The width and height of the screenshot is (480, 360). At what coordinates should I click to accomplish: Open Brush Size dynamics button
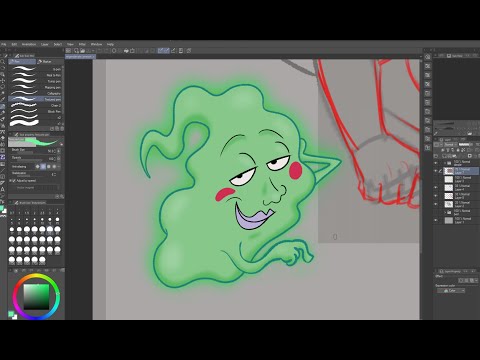[x=59, y=151]
